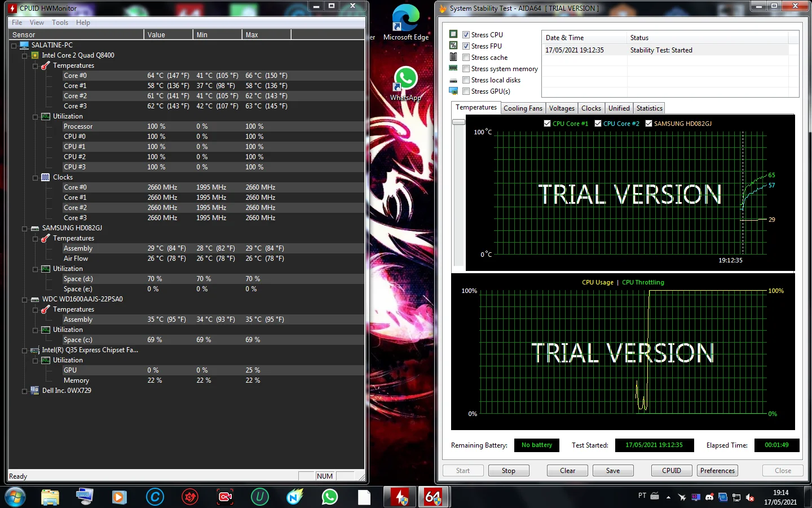This screenshot has height=508, width=812.
Task: Click the WDC WD1600AAJS drive icon
Action: [x=35, y=299]
